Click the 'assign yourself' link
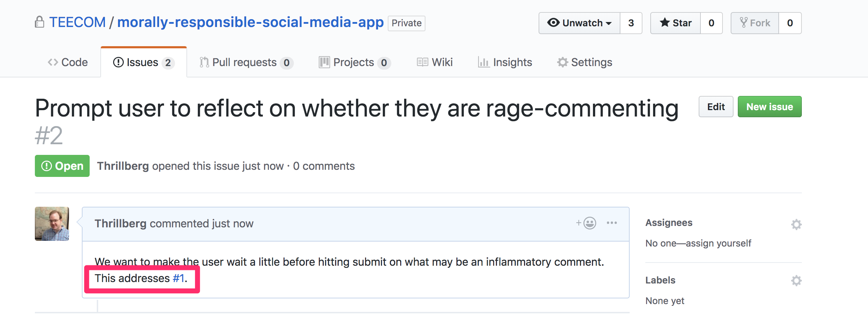The width and height of the screenshot is (868, 319). click(718, 243)
